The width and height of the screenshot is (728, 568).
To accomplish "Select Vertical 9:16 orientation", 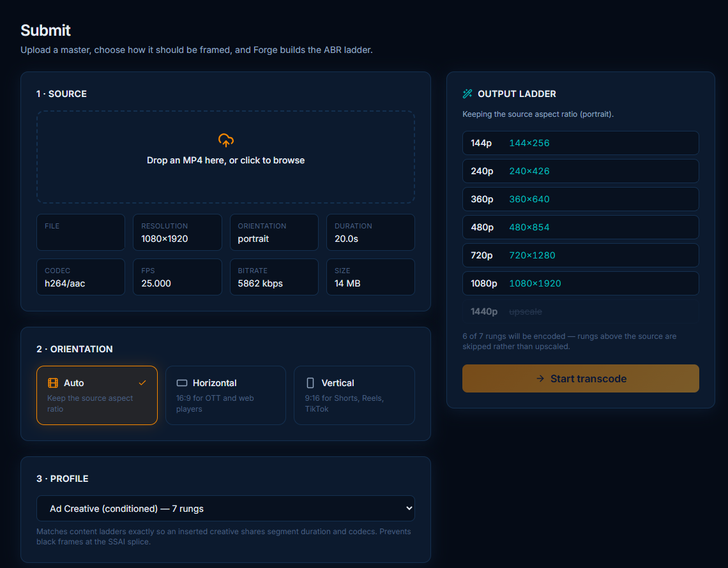I will pyautogui.click(x=354, y=396).
